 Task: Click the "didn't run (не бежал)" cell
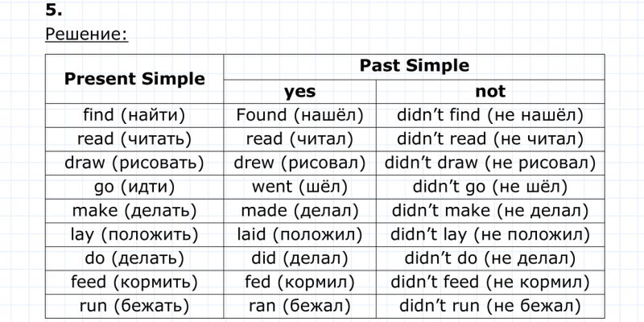tap(489, 307)
